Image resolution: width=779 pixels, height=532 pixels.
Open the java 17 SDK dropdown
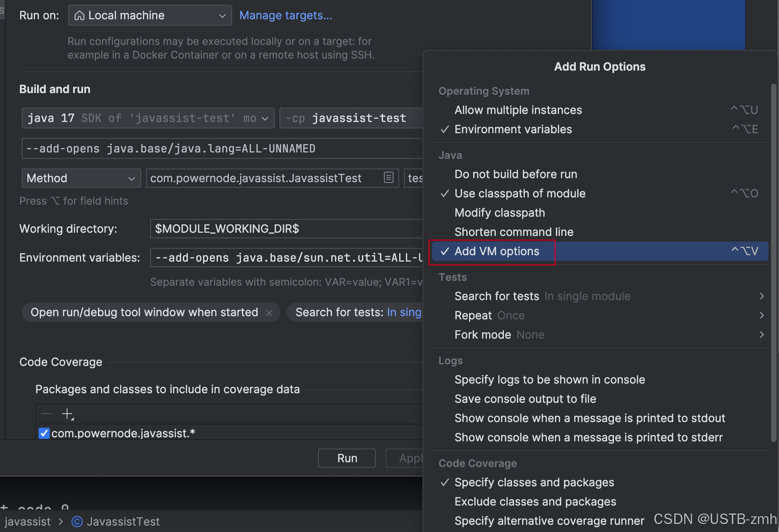tap(148, 118)
